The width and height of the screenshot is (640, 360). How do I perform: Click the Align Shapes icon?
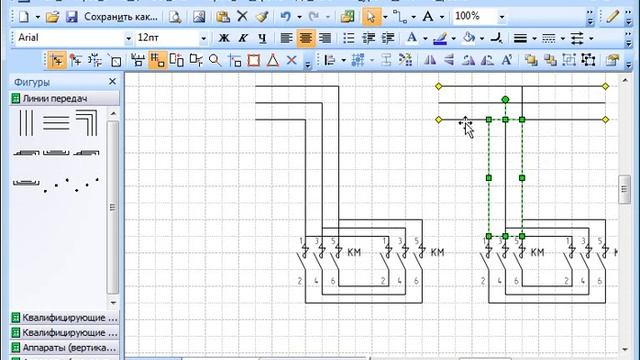tap(330, 60)
